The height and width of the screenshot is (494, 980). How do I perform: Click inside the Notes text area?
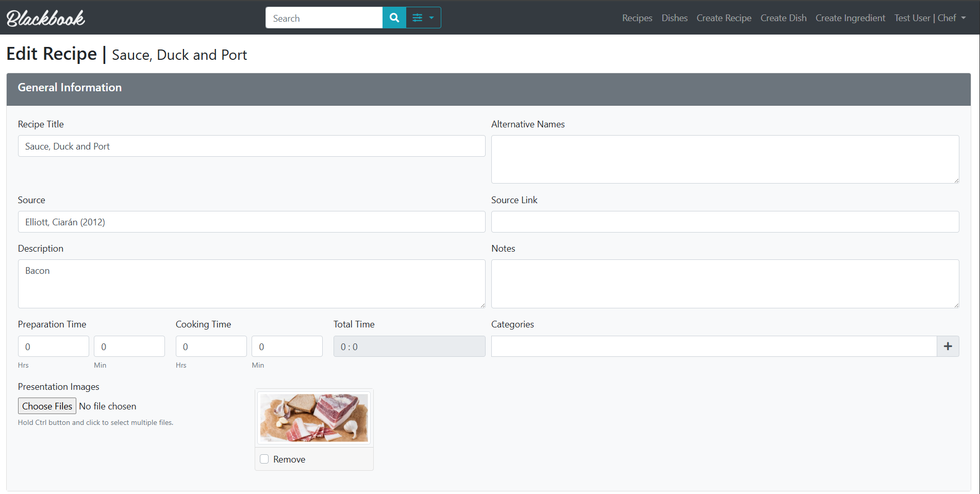[724, 284]
